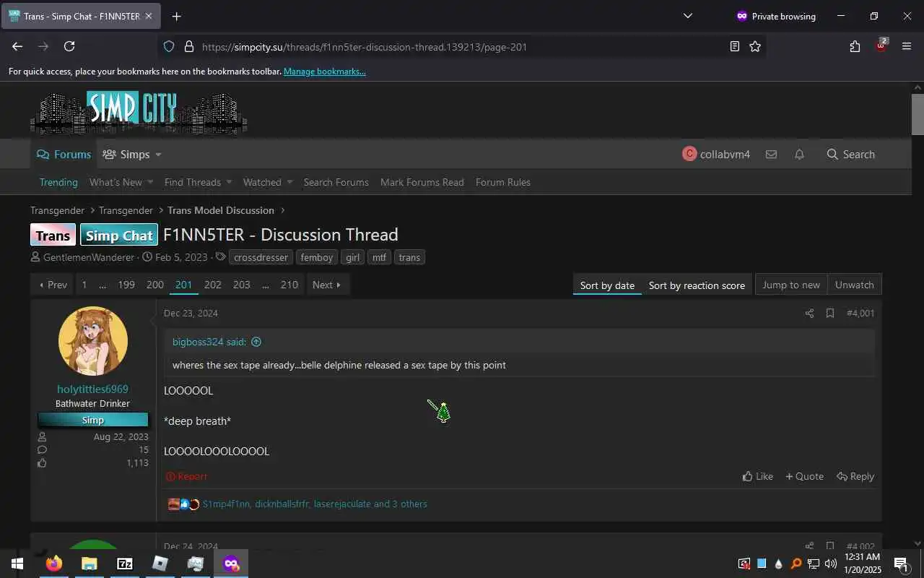Open Search Forums link
This screenshot has height=578, width=924.
click(336, 182)
